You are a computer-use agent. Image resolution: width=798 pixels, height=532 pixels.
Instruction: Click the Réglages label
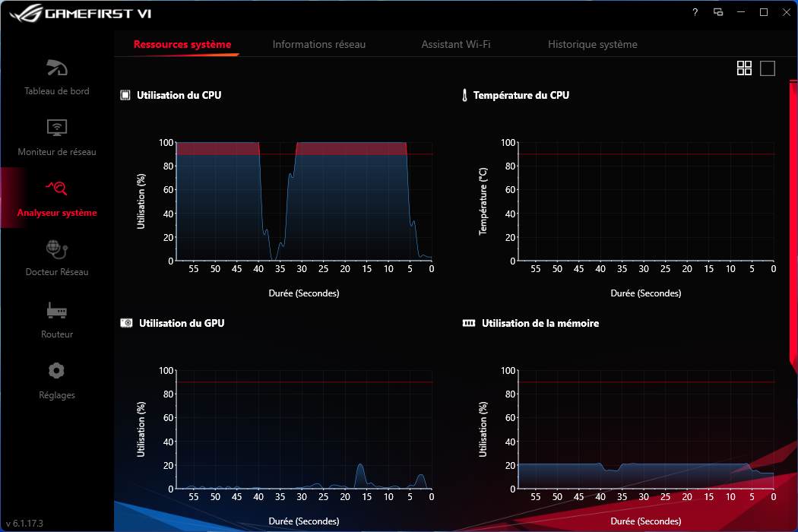(57, 395)
